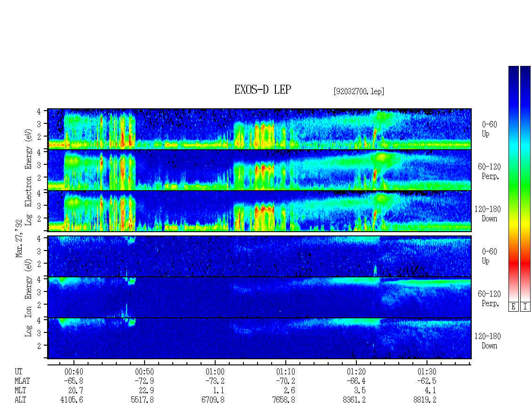Image resolution: width=532 pixels, height=412 pixels.
Task: Click the MLAT value -62.5
Action: (x=427, y=381)
